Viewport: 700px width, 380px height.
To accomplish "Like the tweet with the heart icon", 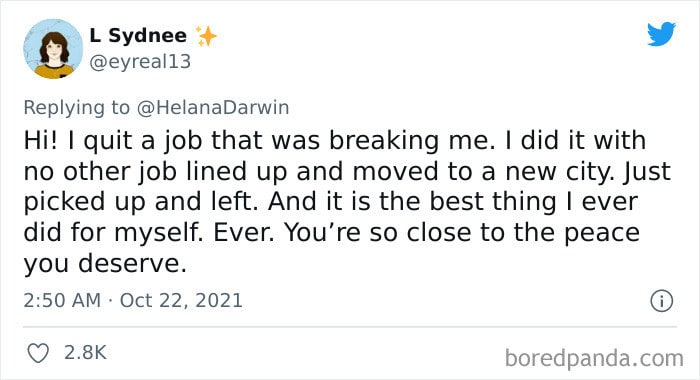I will click(38, 353).
